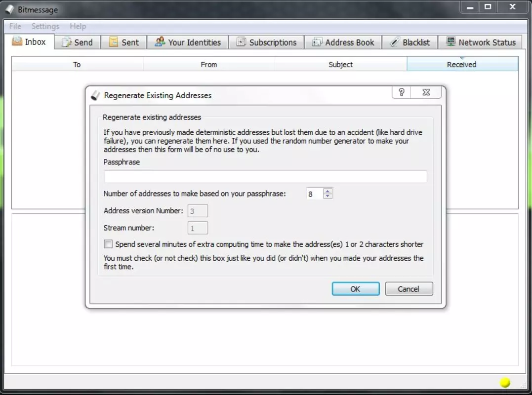Click the number of addresses value box
Image resolution: width=532 pixels, height=395 pixels.
(315, 194)
